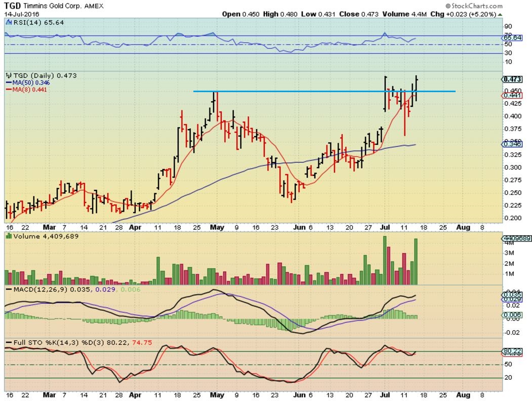Click the latest green volume bar on July 14
532x401 pixels.
tap(416, 262)
